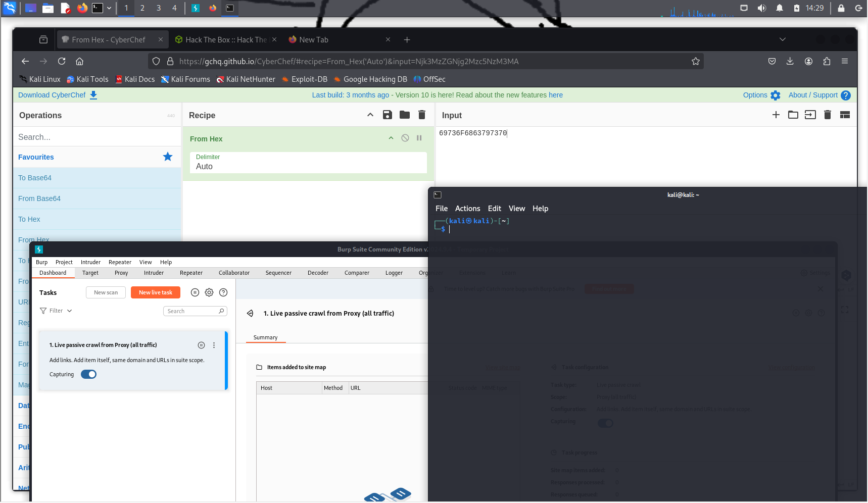Screen dimensions: 868x503
Task: Open the Firefox hamburger menu
Action: 845,61
